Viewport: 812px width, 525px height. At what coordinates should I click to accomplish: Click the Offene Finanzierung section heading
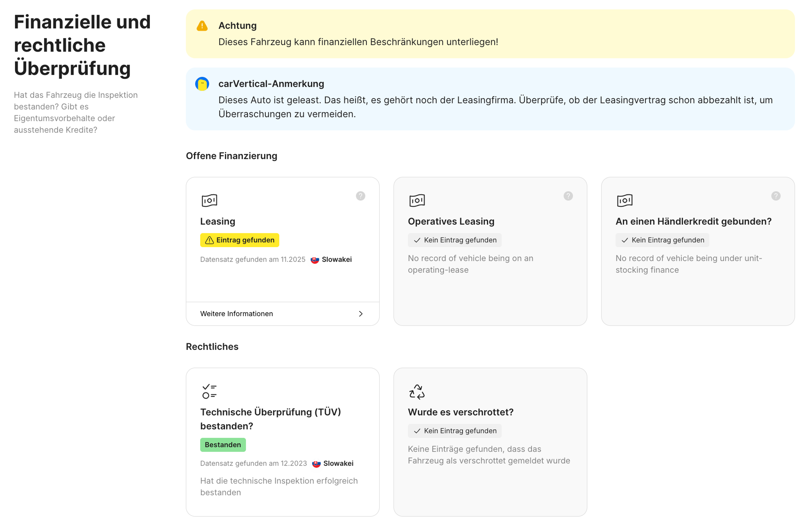click(x=231, y=156)
